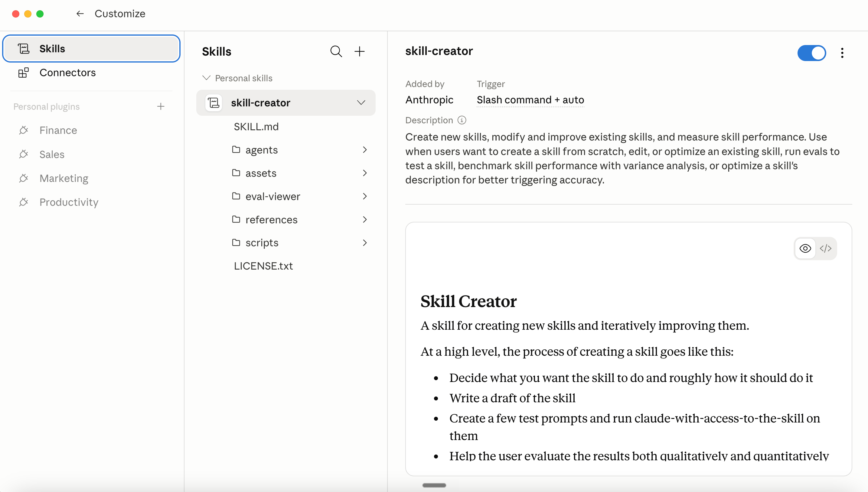Click the Skill Creator heading
The height and width of the screenshot is (492, 868).
[468, 301]
